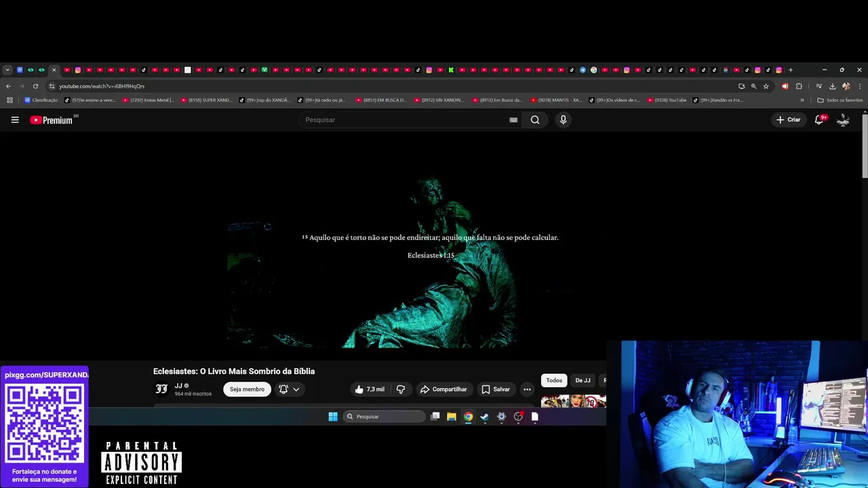Select the Todos filter chip
Image resolution: width=868 pixels, height=488 pixels.
554,380
